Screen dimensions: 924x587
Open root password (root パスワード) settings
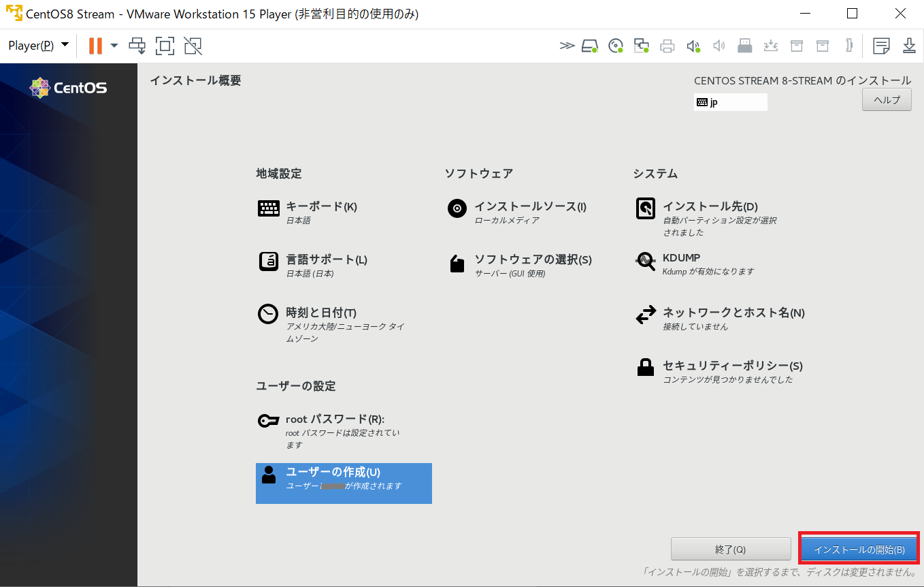(329, 431)
